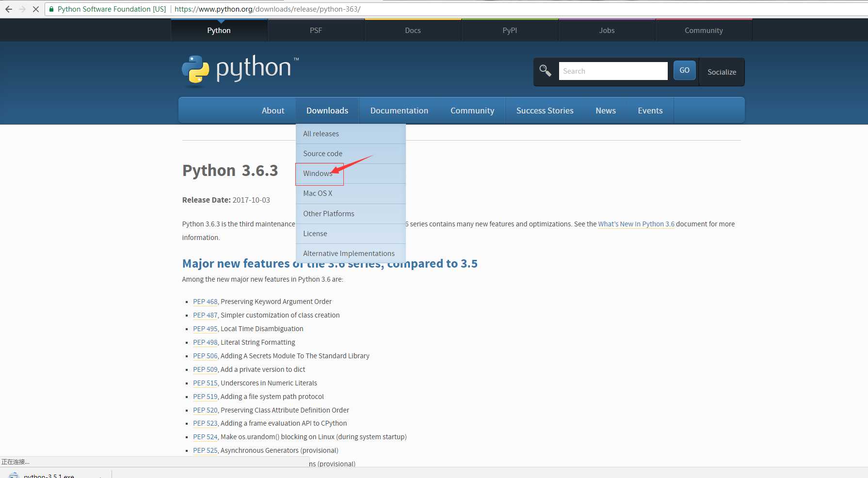Click the Release Date 2017-10-03 text

pyautogui.click(x=226, y=200)
